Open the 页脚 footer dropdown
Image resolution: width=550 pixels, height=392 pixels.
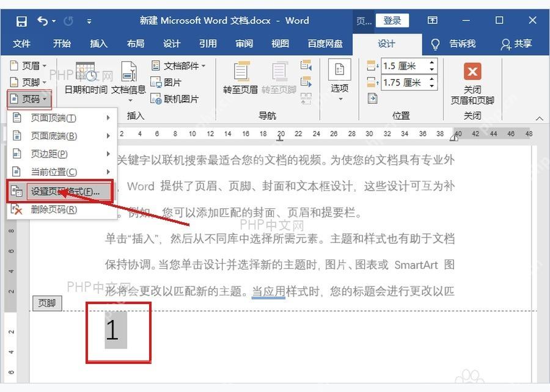coord(28,82)
